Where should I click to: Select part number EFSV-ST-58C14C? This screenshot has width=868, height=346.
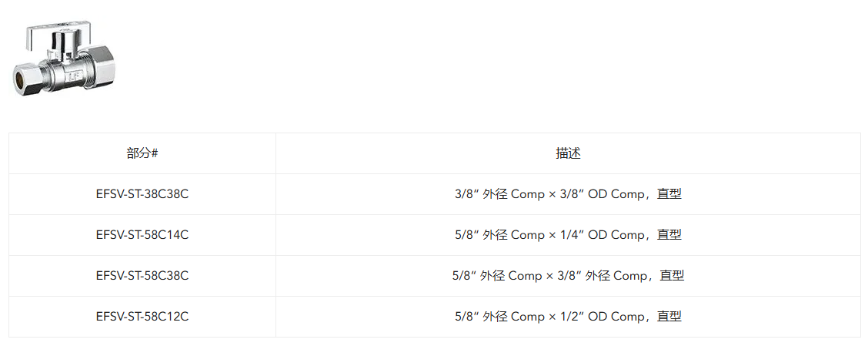pyautogui.click(x=142, y=235)
